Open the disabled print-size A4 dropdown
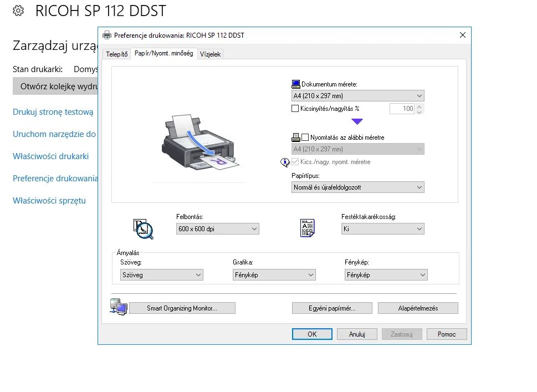The image size is (537, 392). pos(358,149)
